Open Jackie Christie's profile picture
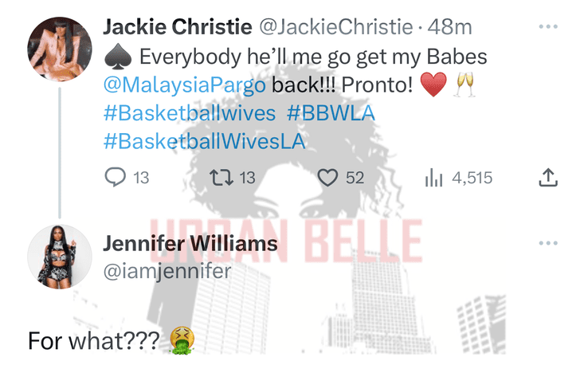Viewport: 588px width, 373px height. [x=60, y=49]
